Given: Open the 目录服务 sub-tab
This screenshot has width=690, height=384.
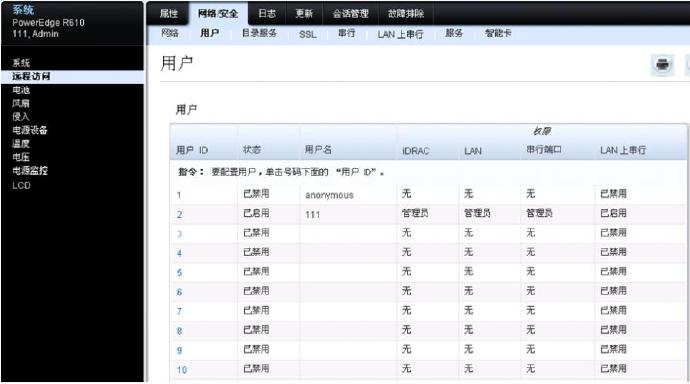Looking at the screenshot, I should (x=259, y=33).
